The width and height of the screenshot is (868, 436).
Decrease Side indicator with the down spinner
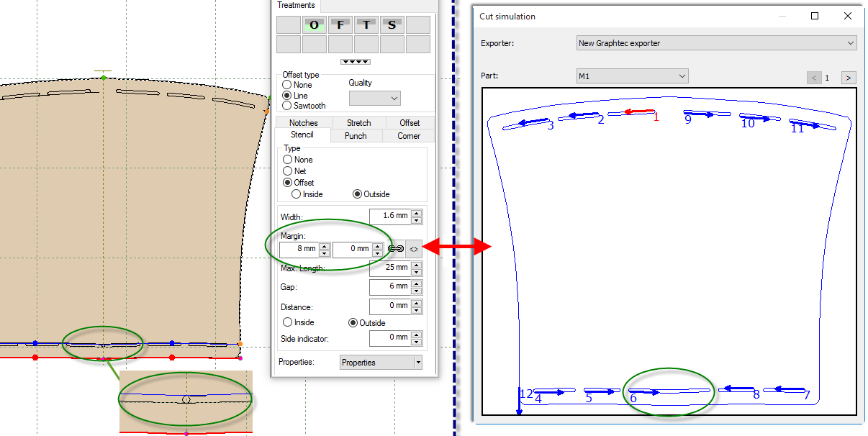(417, 340)
